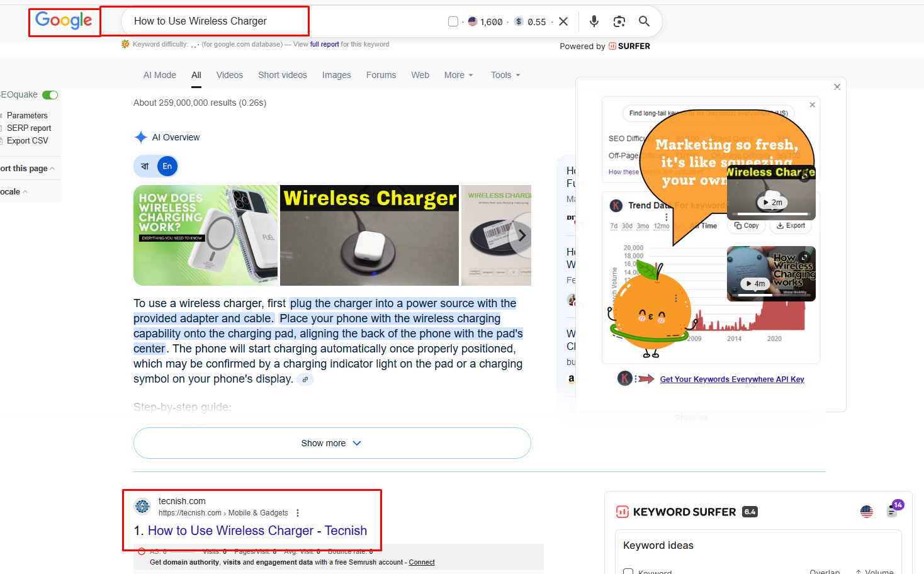Viewport: 924px width, 574px height.
Task: Click the Export button in Trend Data
Action: pyautogui.click(x=791, y=225)
